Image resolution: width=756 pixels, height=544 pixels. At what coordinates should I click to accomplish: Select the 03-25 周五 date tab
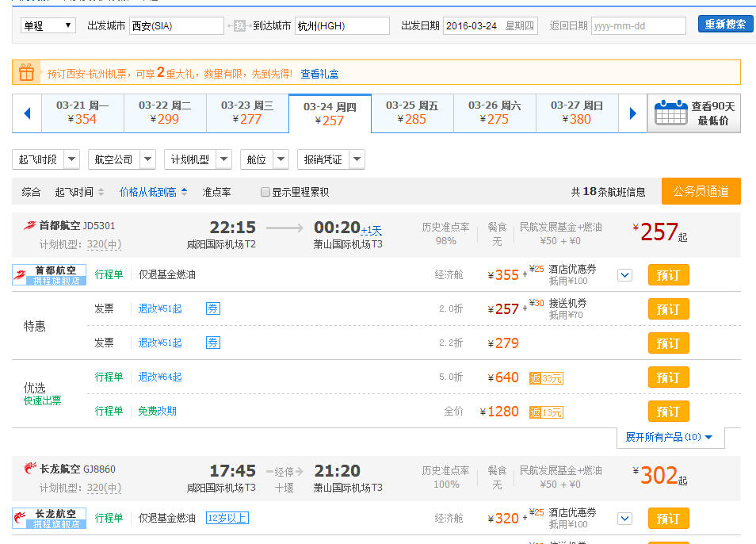point(412,113)
